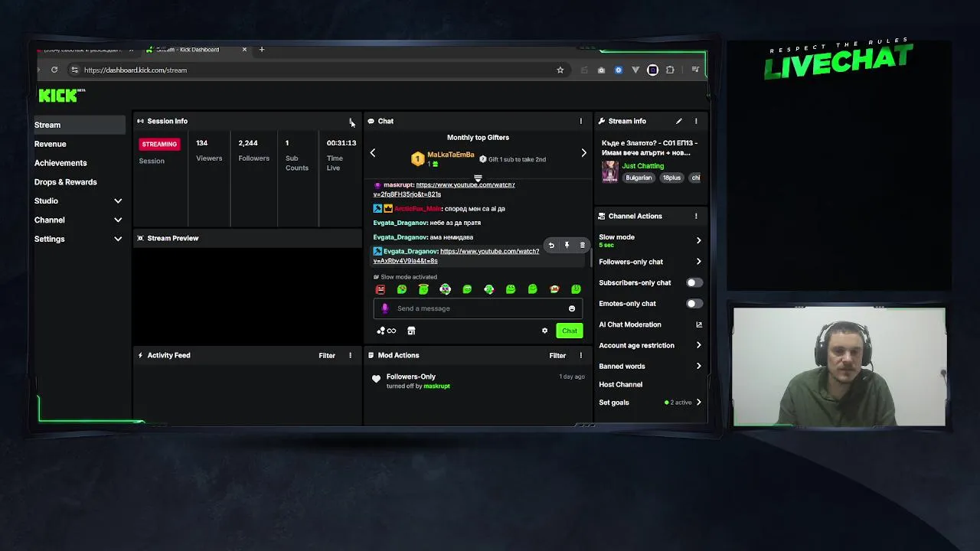Open Slow mode options chevron
The width and height of the screenshot is (980, 551).
tap(698, 240)
